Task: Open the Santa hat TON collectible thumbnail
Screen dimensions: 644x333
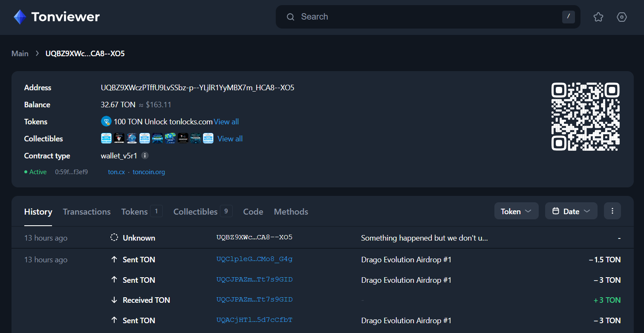Action: pos(132,138)
